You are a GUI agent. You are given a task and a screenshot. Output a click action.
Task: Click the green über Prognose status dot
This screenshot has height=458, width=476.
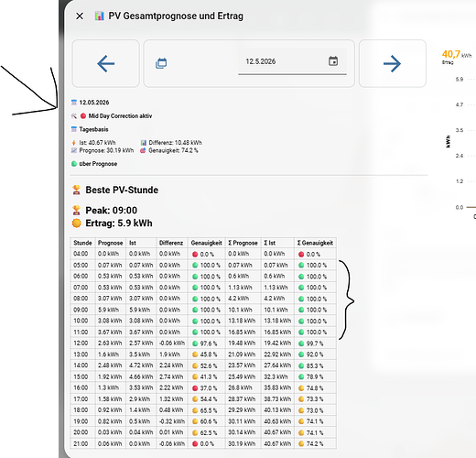coord(74,164)
